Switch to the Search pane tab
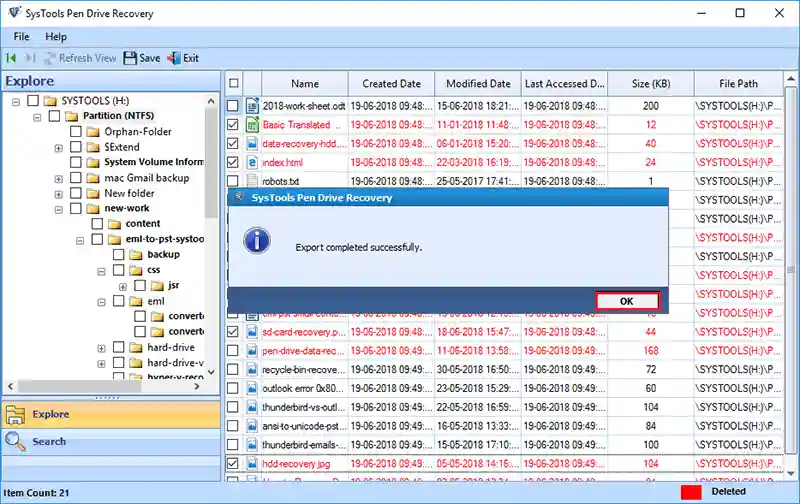Viewport: 800px width, 504px height. (111, 441)
